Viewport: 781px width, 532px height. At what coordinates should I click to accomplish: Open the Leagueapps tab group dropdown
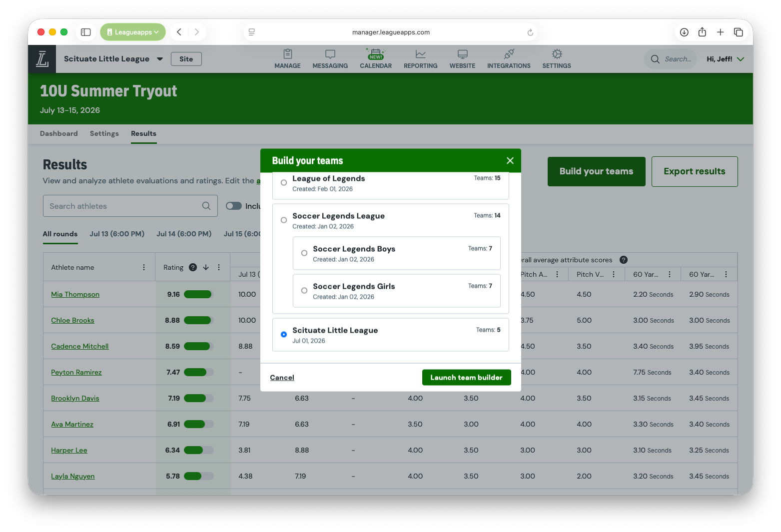click(133, 32)
